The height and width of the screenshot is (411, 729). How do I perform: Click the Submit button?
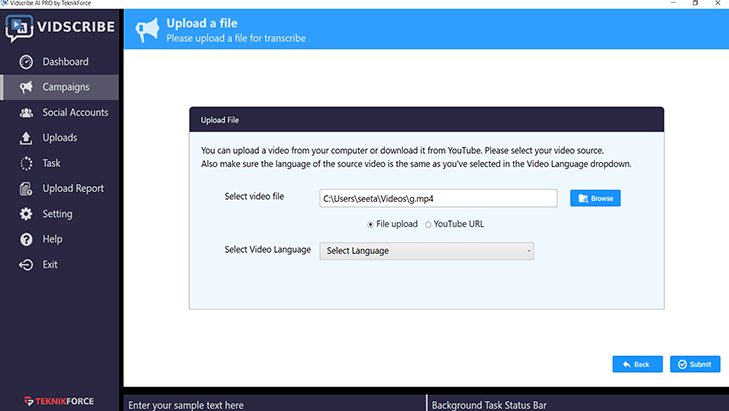tap(695, 364)
